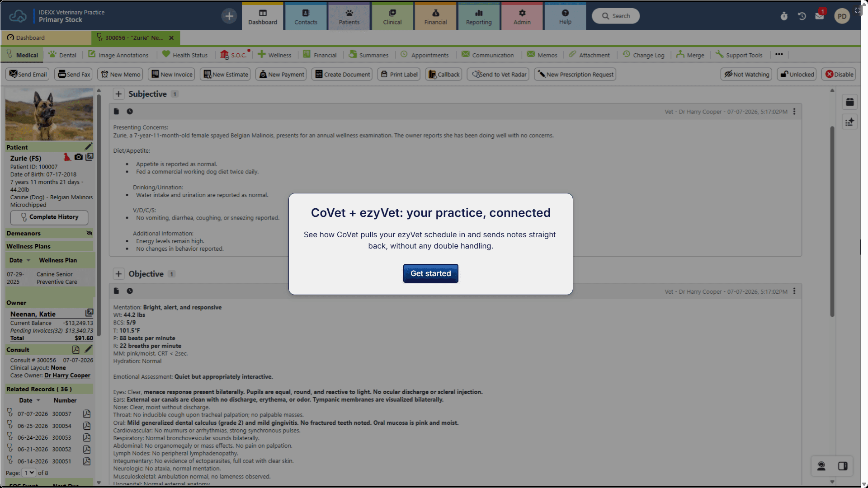This screenshot has width=868, height=488.
Task: Click the Disable button
Action: (x=839, y=75)
